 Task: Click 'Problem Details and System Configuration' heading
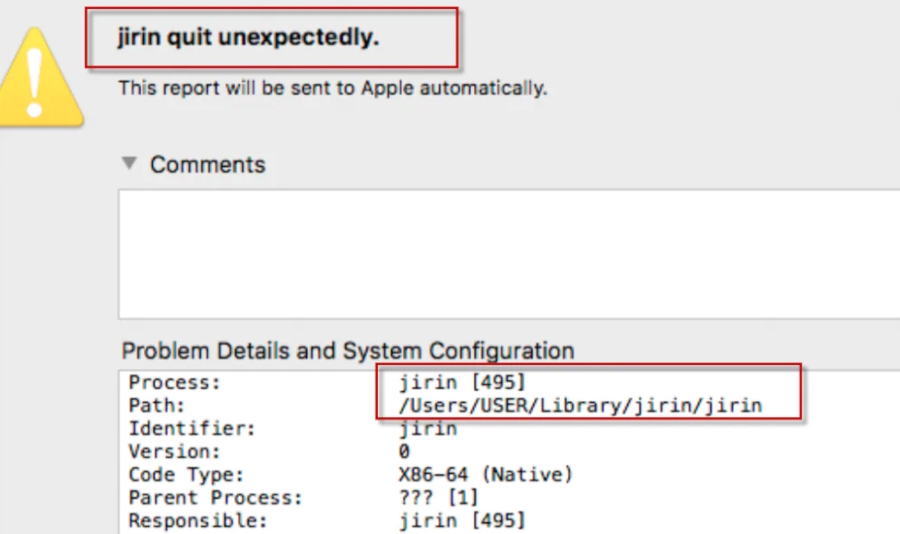pyautogui.click(x=348, y=351)
